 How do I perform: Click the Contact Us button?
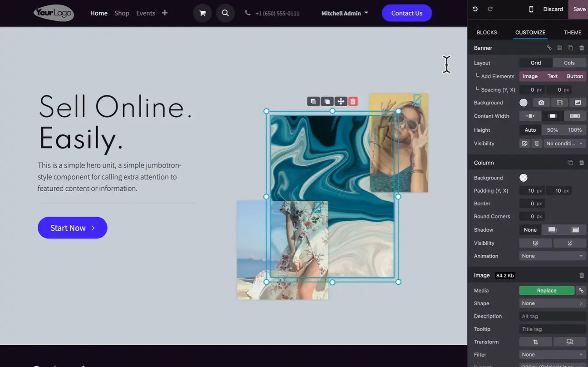407,13
